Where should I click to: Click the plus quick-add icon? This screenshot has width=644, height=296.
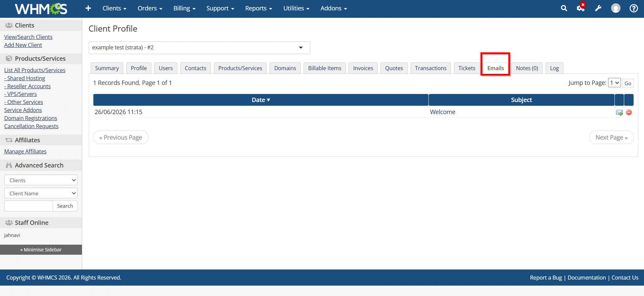tap(88, 8)
